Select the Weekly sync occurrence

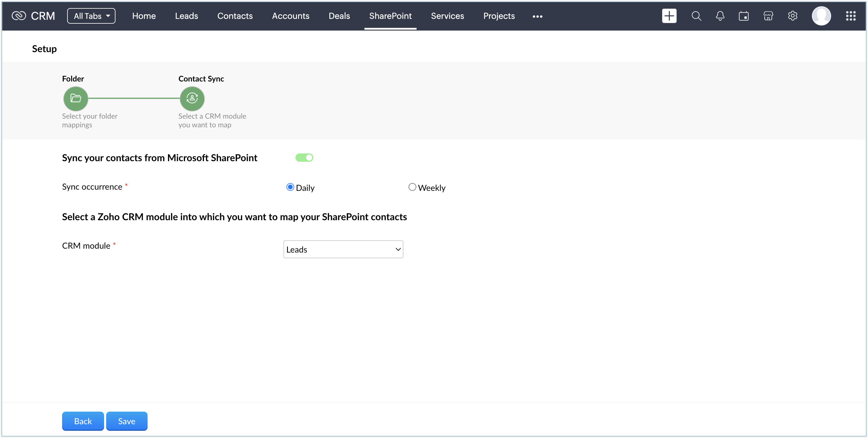click(x=412, y=187)
